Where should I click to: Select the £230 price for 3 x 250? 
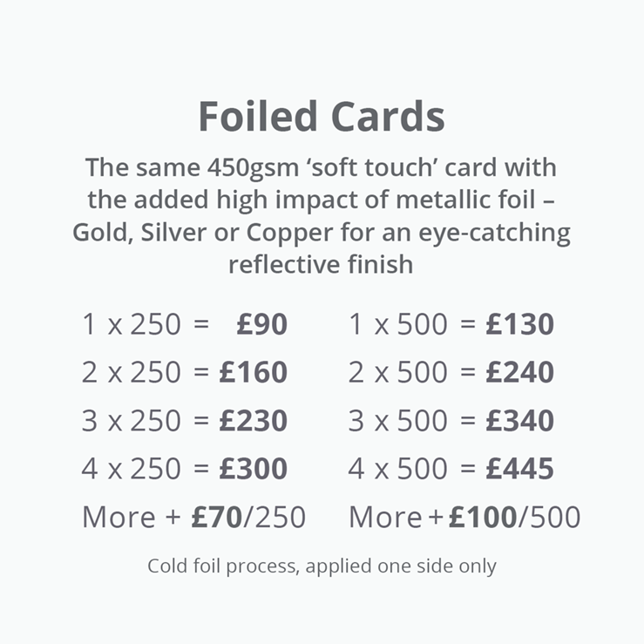pos(254,421)
